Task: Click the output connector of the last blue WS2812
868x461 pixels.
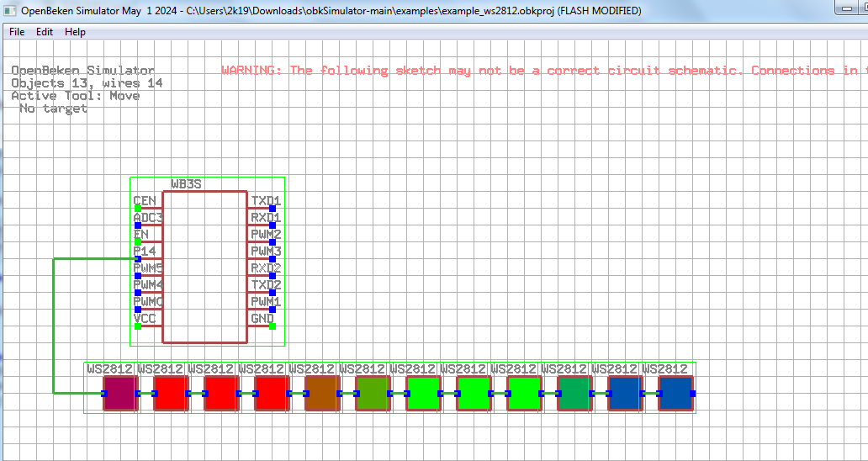Action: [x=692, y=394]
